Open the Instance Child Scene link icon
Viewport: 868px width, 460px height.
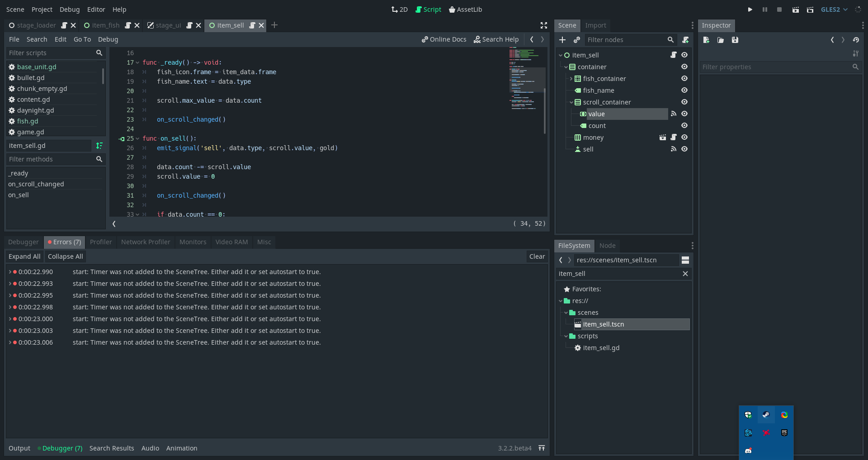(x=577, y=40)
